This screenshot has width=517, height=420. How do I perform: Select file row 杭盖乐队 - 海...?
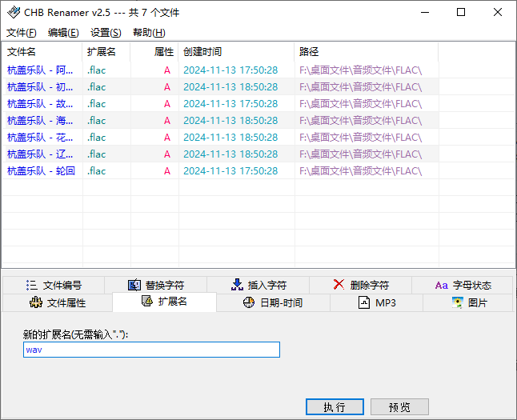[x=220, y=121]
